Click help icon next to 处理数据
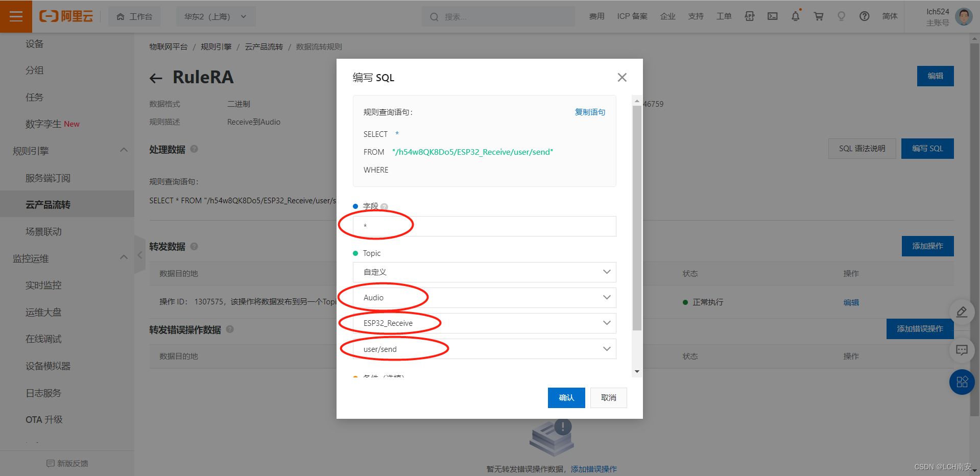 pos(194,149)
